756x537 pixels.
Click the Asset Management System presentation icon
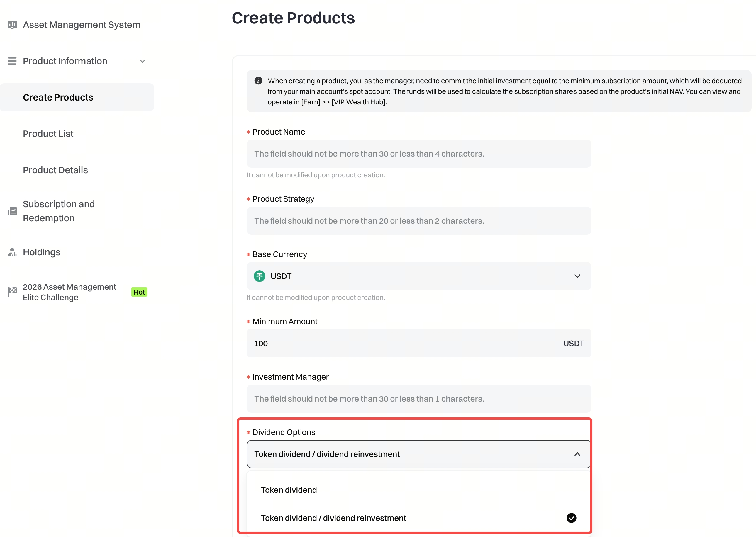click(x=12, y=25)
